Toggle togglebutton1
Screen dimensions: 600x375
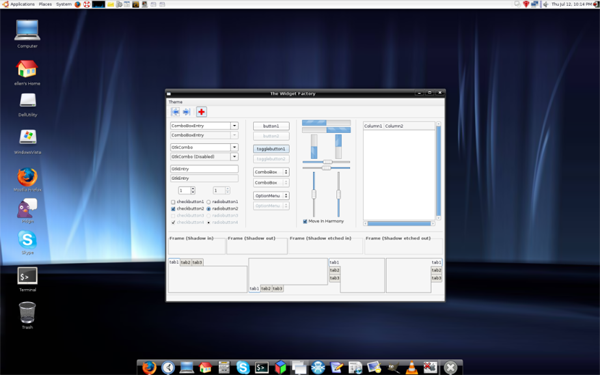271,148
